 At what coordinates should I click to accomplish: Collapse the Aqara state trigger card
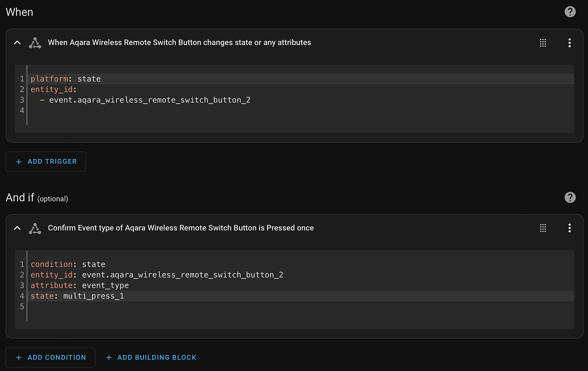(x=17, y=43)
